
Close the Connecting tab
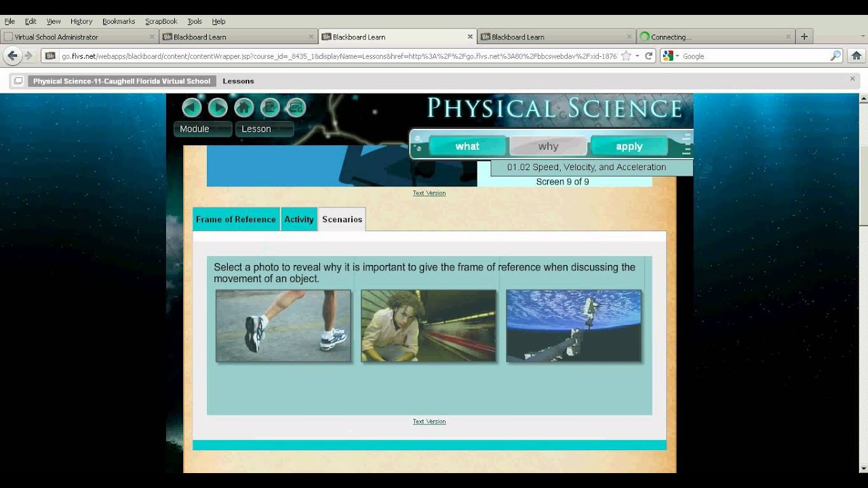tap(788, 37)
